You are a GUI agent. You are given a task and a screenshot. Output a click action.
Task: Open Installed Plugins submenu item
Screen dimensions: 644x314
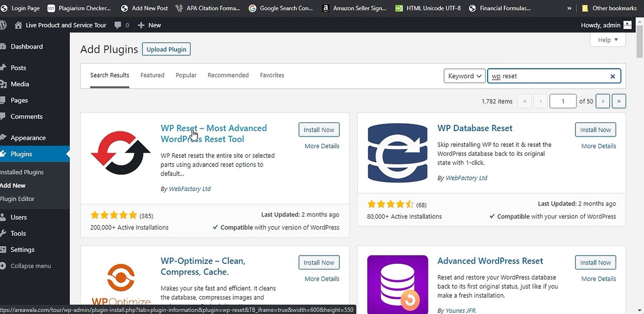click(x=22, y=172)
